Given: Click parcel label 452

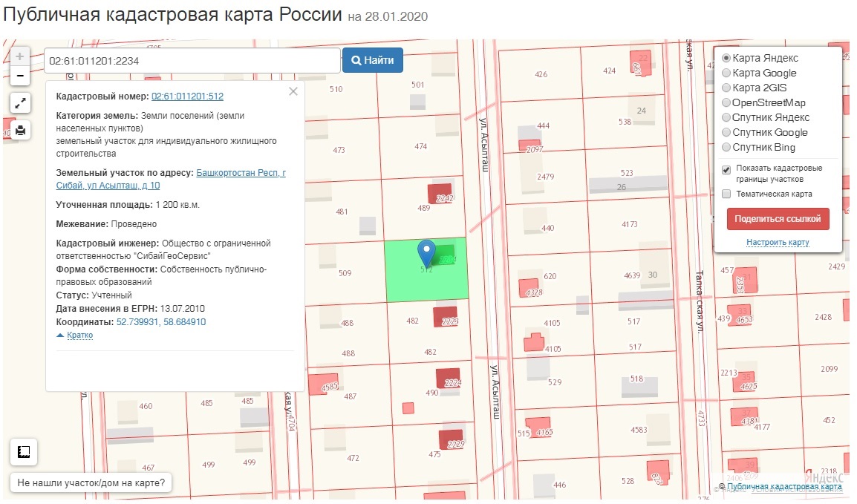Looking at the screenshot, I should click(829, 420).
